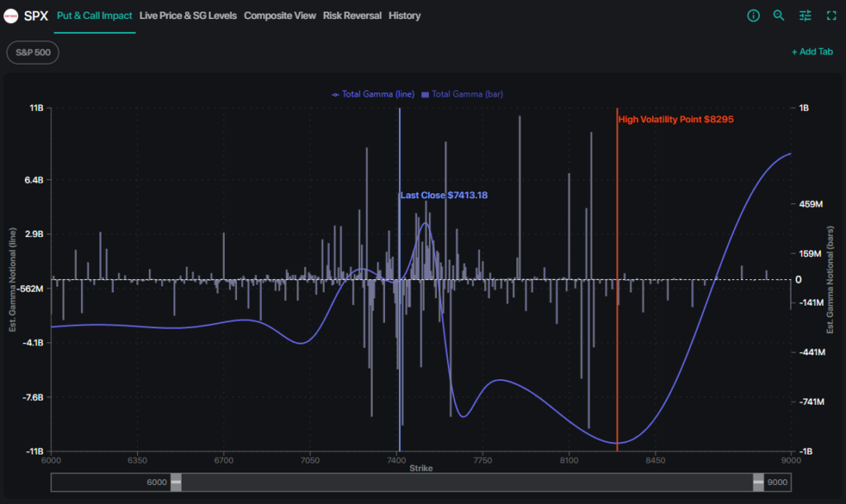Click the -7.6B left axis value
Image resolution: width=846 pixels, height=504 pixels.
pos(32,397)
